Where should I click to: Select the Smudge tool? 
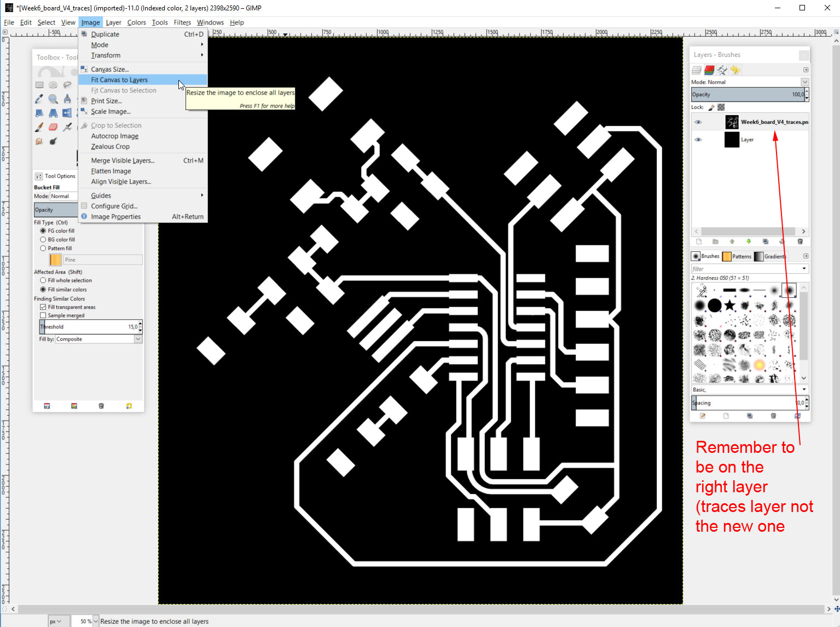point(39,141)
